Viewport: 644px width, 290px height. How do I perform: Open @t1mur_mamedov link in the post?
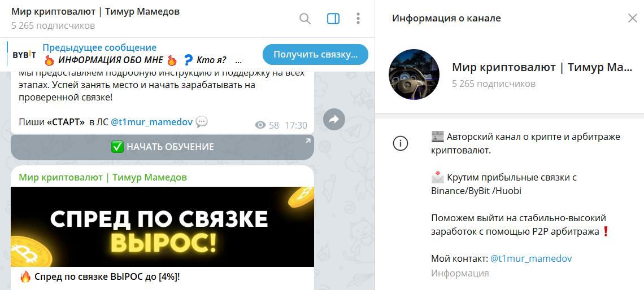coord(151,122)
